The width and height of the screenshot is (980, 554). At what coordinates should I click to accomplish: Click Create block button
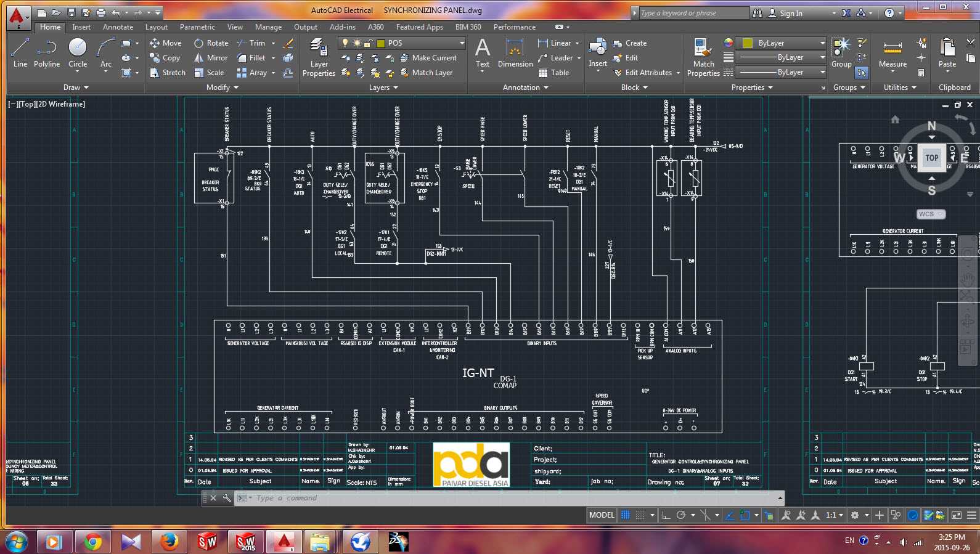[x=630, y=43]
